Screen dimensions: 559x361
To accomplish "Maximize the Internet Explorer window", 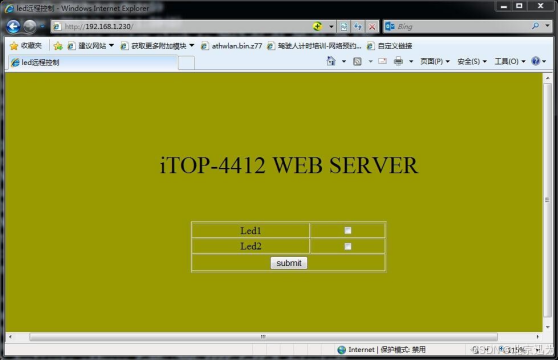I will point(519,6).
